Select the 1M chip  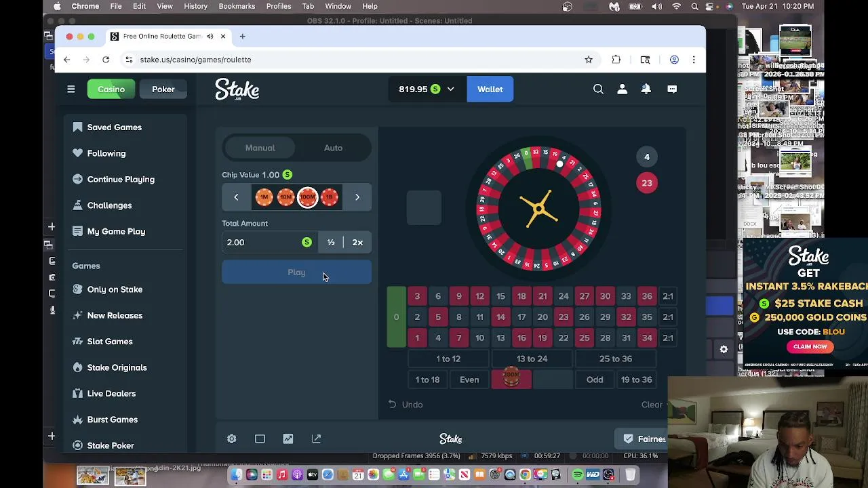(x=264, y=197)
